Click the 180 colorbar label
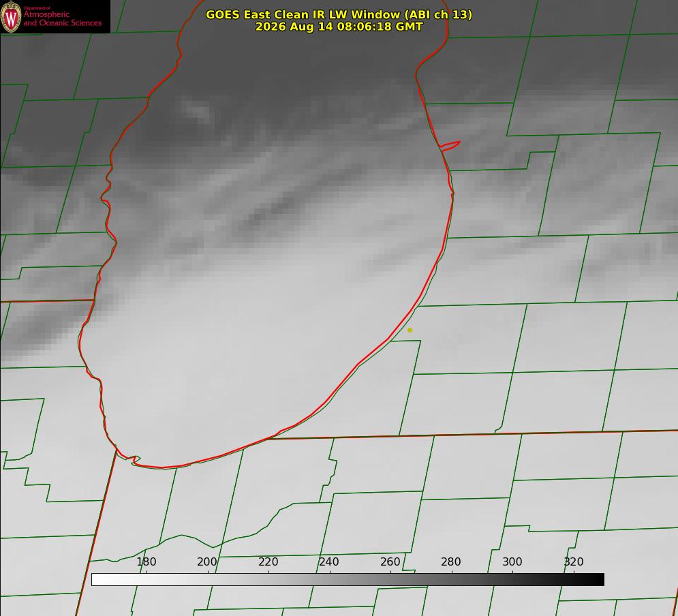The width and height of the screenshot is (678, 616). coord(146,561)
